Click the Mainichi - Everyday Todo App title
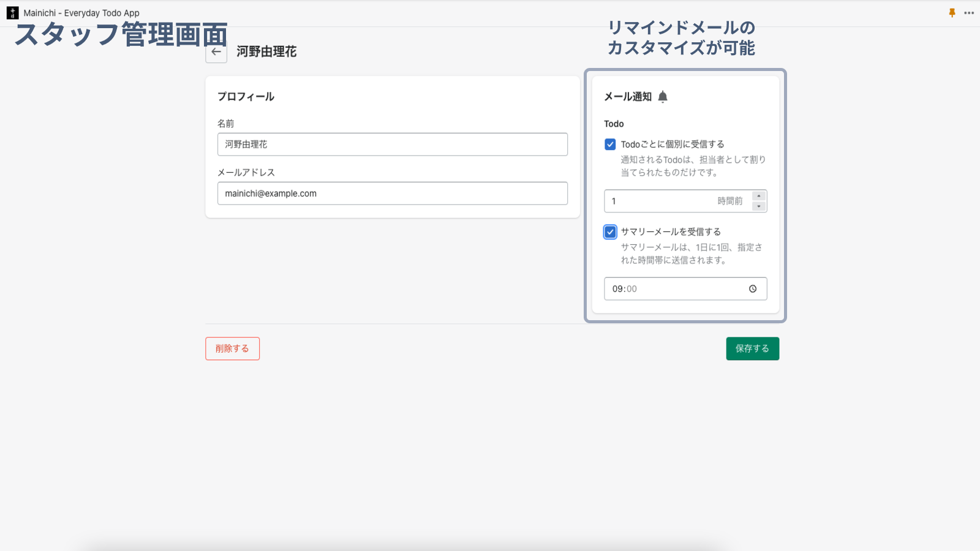The height and width of the screenshot is (551, 980). pos(81,13)
